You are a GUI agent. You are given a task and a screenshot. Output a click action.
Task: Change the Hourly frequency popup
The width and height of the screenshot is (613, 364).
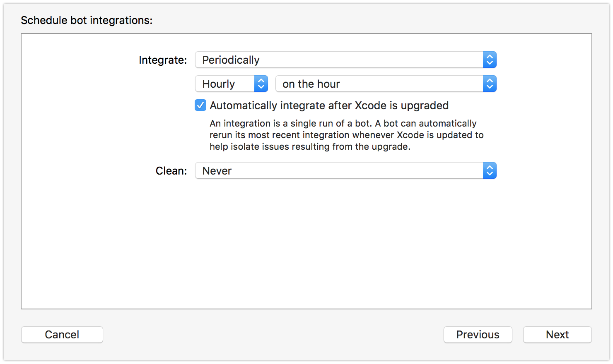point(232,84)
